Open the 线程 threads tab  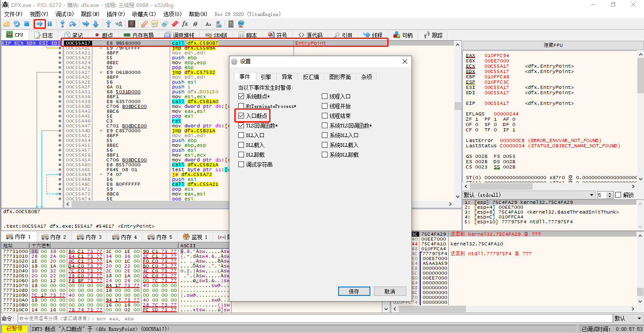(373, 35)
